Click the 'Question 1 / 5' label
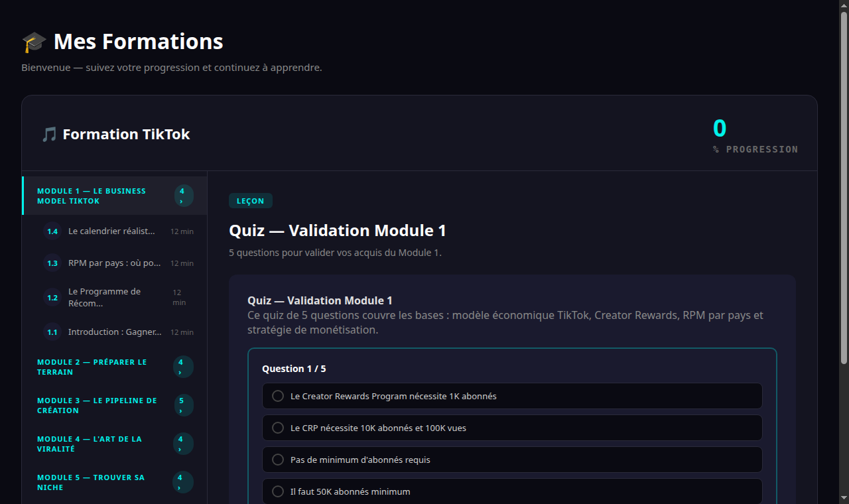The width and height of the screenshot is (849, 504). pos(294,369)
